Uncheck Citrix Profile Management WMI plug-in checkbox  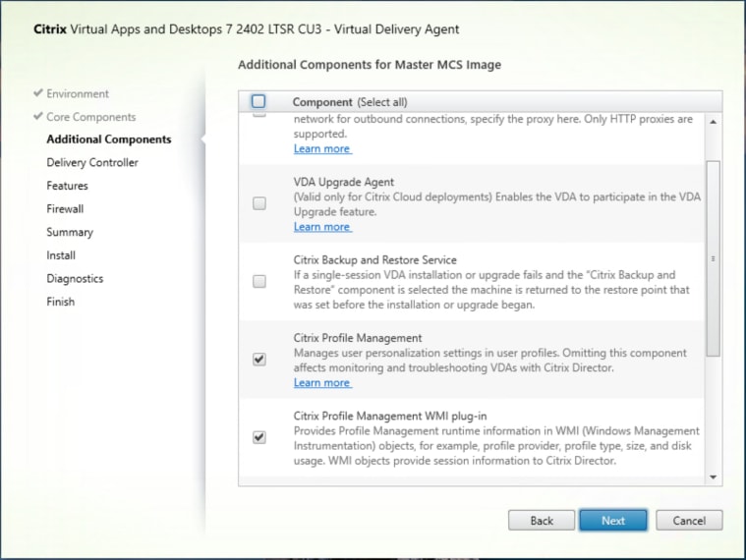tap(259, 437)
